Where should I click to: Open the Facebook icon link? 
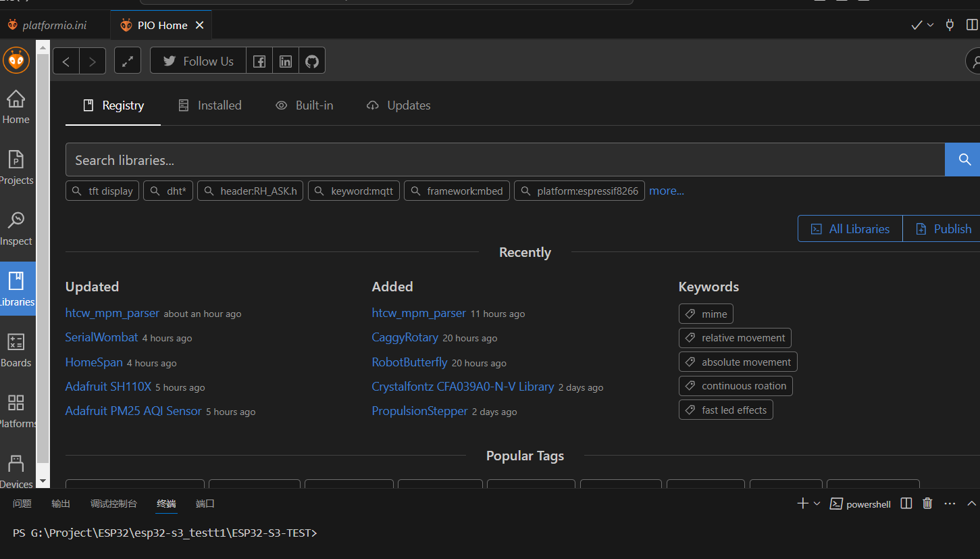pos(259,61)
